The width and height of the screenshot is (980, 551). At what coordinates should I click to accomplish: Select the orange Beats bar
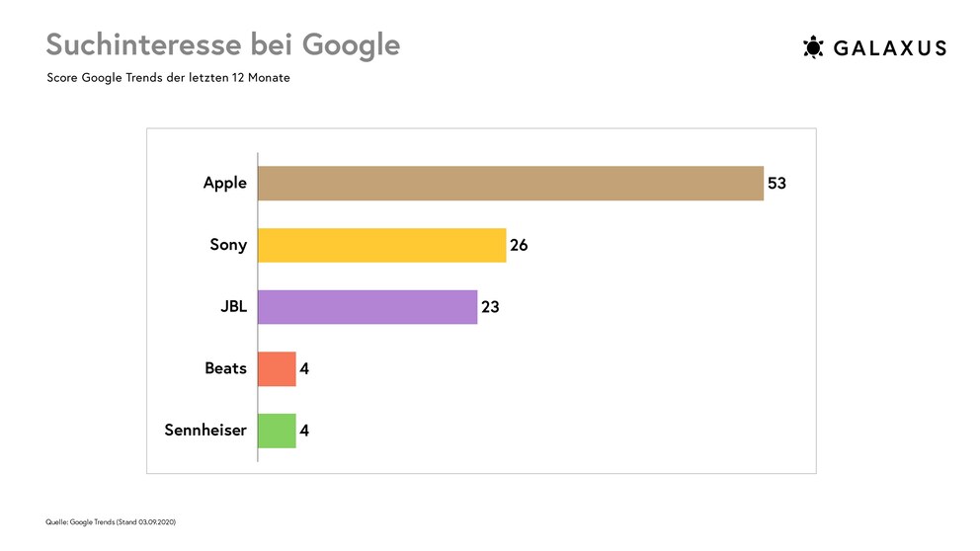pyautogui.click(x=277, y=368)
